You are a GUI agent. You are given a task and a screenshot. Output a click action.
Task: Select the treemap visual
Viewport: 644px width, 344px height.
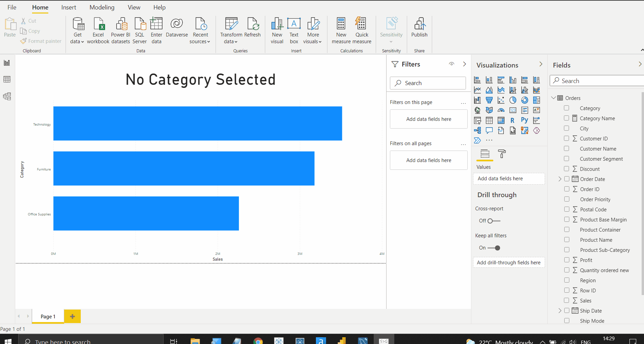[x=536, y=100]
